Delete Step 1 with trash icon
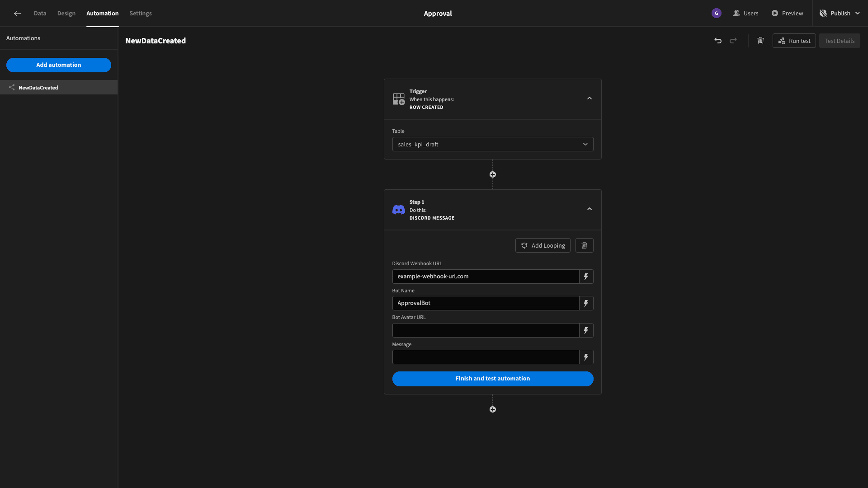 pos(585,245)
